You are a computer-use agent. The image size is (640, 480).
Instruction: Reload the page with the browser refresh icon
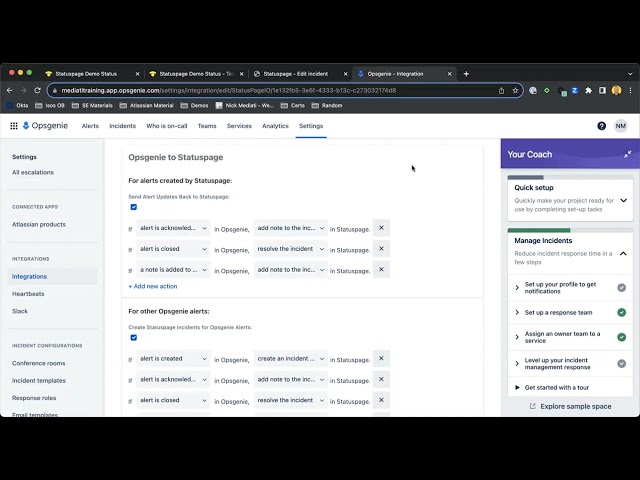[37, 90]
